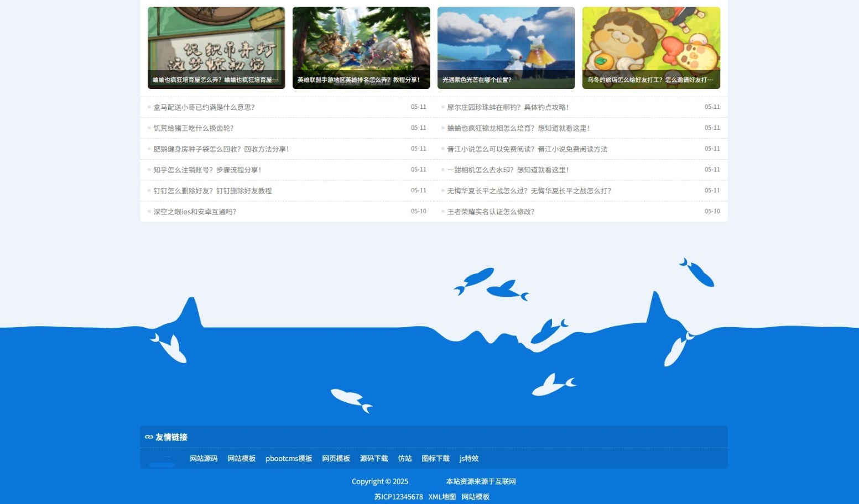
Task: Click the Copyright © 2025 text
Action: [x=380, y=481]
